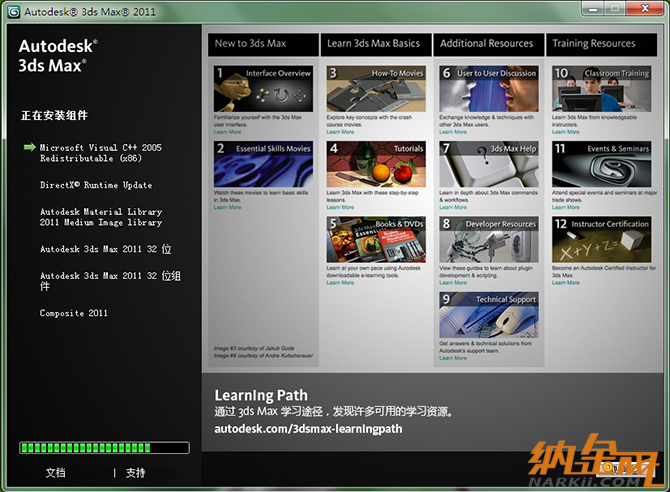Click the Autodesk 3ds Max logo text
This screenshot has width=670, height=492.
point(58,56)
